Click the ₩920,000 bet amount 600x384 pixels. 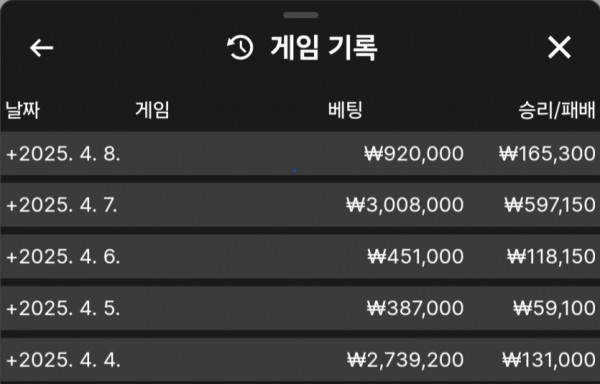(414, 154)
